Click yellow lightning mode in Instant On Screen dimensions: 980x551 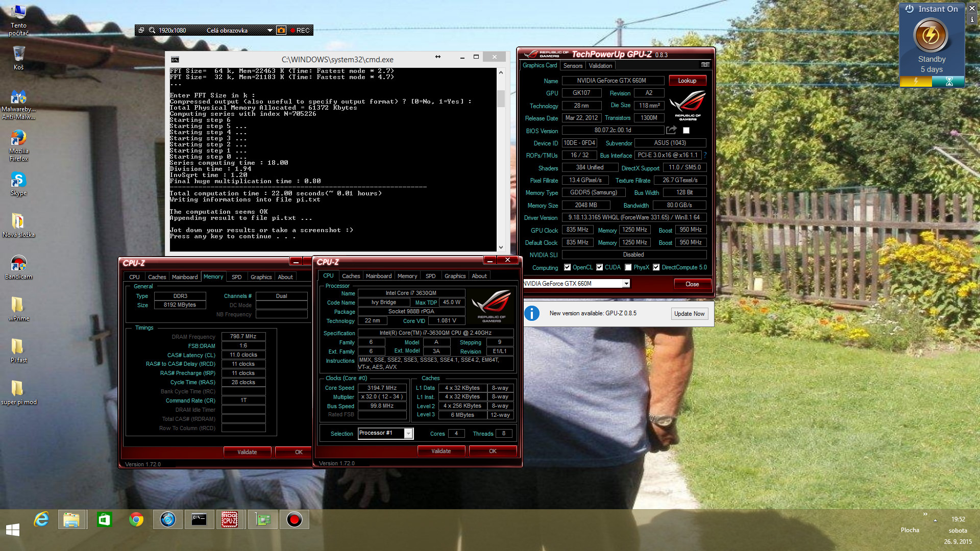pyautogui.click(x=916, y=82)
